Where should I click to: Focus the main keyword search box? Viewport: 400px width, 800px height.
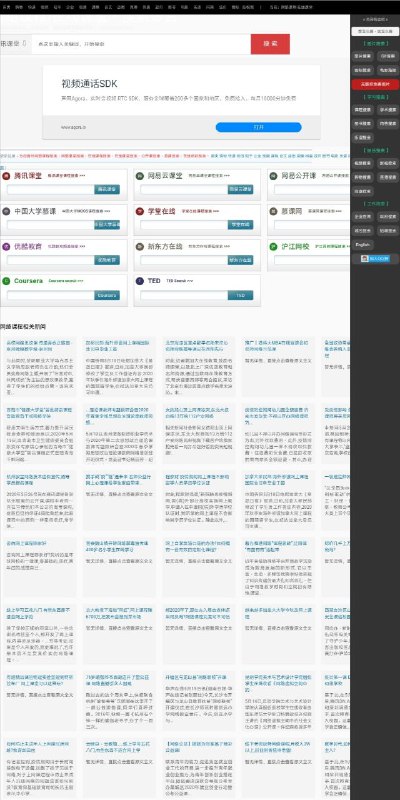141,44
